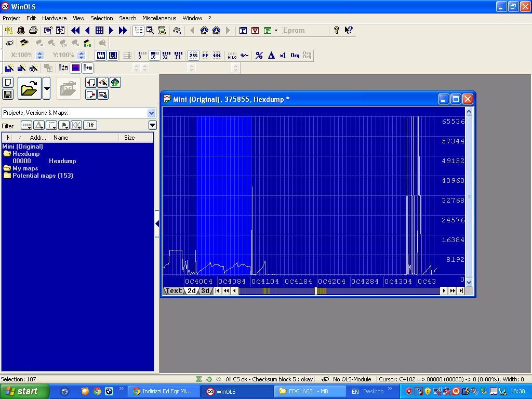The image size is (532, 399).
Task: Click the blank new project page icon
Action: tap(8, 83)
